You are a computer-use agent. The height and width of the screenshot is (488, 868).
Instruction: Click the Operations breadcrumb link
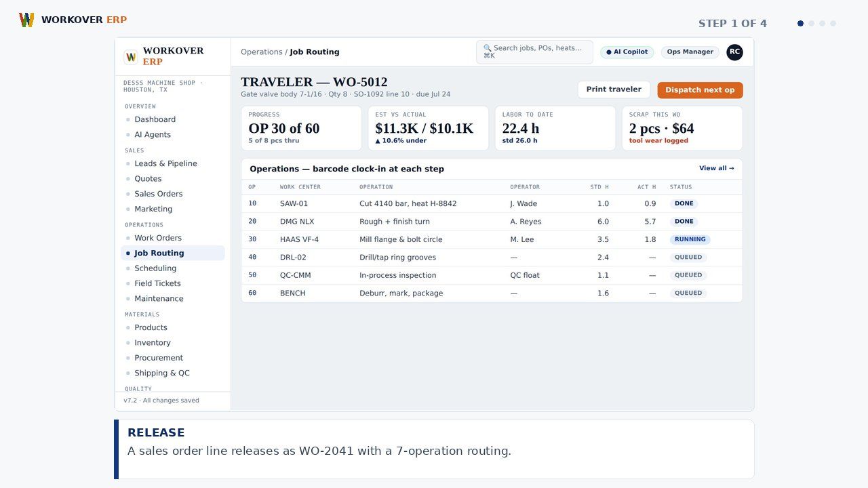pos(261,52)
